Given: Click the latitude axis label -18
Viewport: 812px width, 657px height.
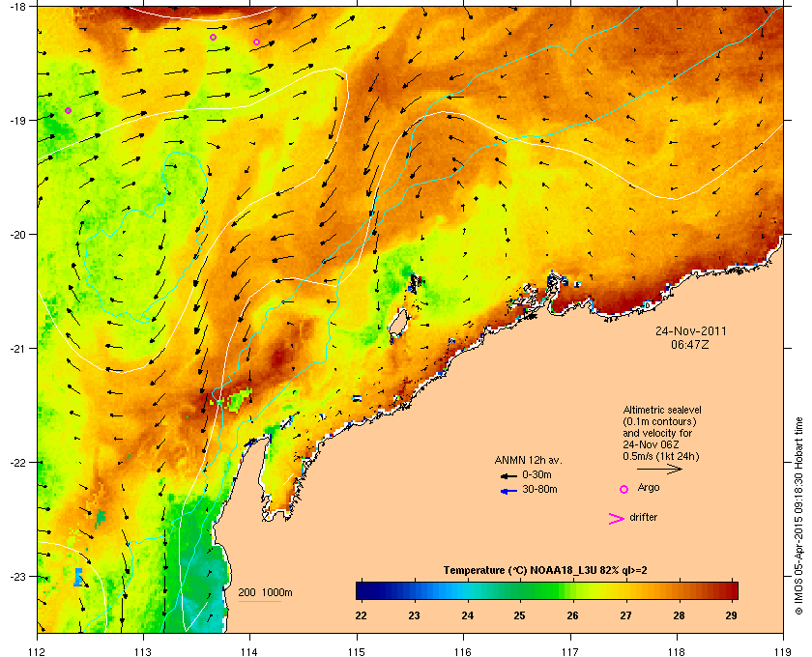Looking at the screenshot, I should point(18,6).
